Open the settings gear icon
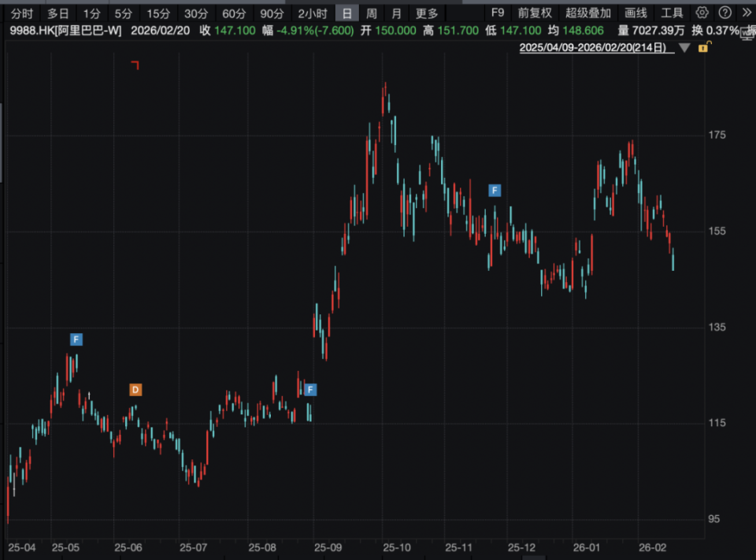The width and height of the screenshot is (756, 560). point(702,13)
